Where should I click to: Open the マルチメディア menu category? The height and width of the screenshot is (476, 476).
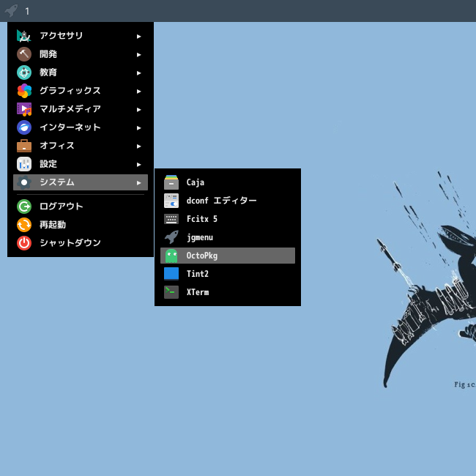(x=81, y=109)
